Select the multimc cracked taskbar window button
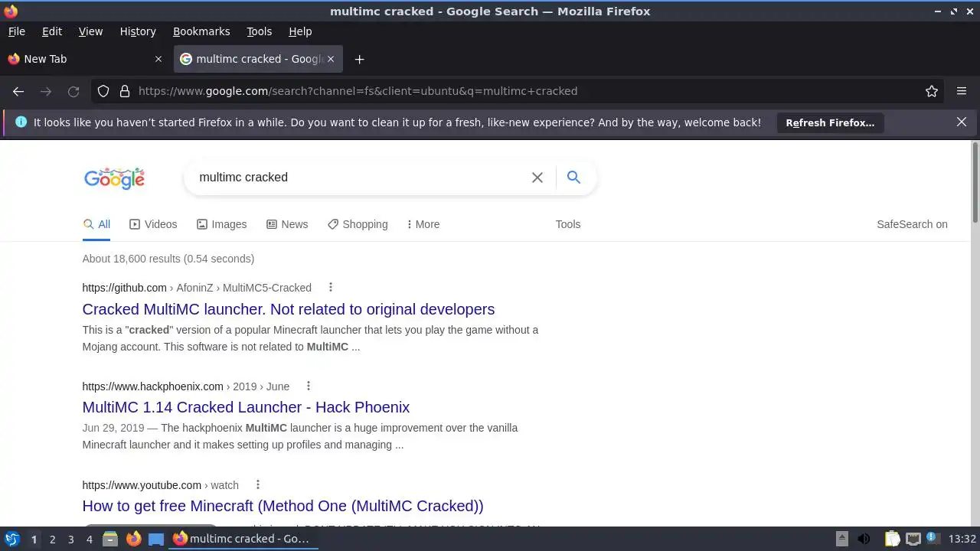Screen dimensions: 980x551 (242, 539)
